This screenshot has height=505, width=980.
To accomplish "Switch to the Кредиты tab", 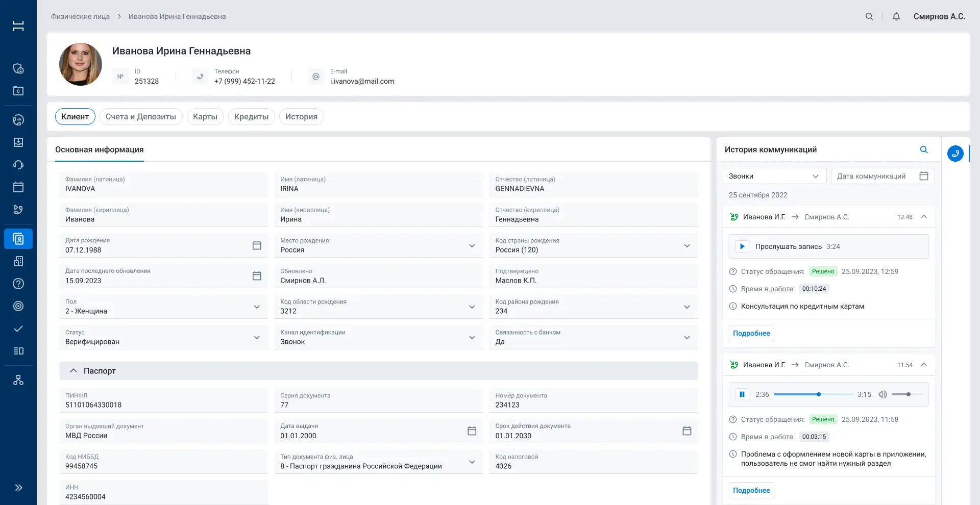I will [x=251, y=116].
